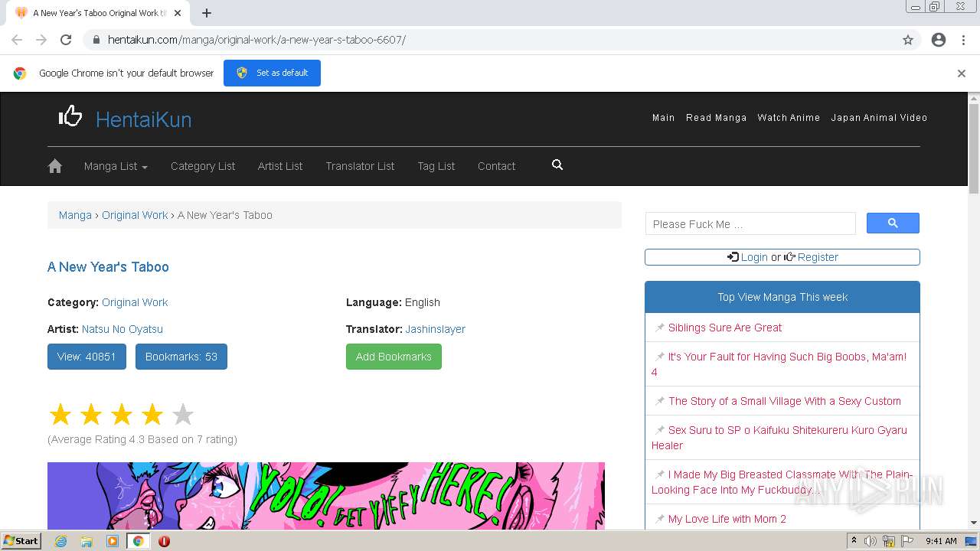This screenshot has height=551, width=980.
Task: Click Original Work in the breadcrumb
Action: 135,215
